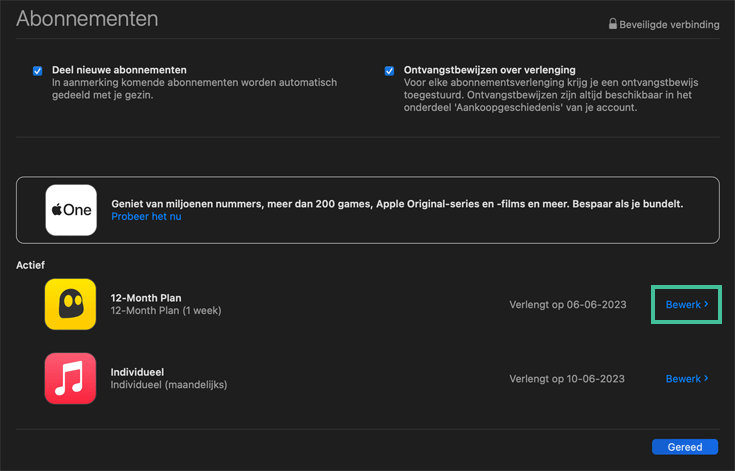Click the 12-Month Plan (1 week) subtitle
Image resolution: width=735 pixels, height=471 pixels.
(x=166, y=311)
